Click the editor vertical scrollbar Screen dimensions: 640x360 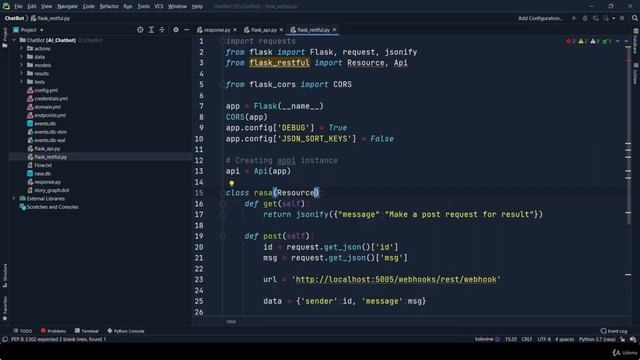click(x=629, y=135)
